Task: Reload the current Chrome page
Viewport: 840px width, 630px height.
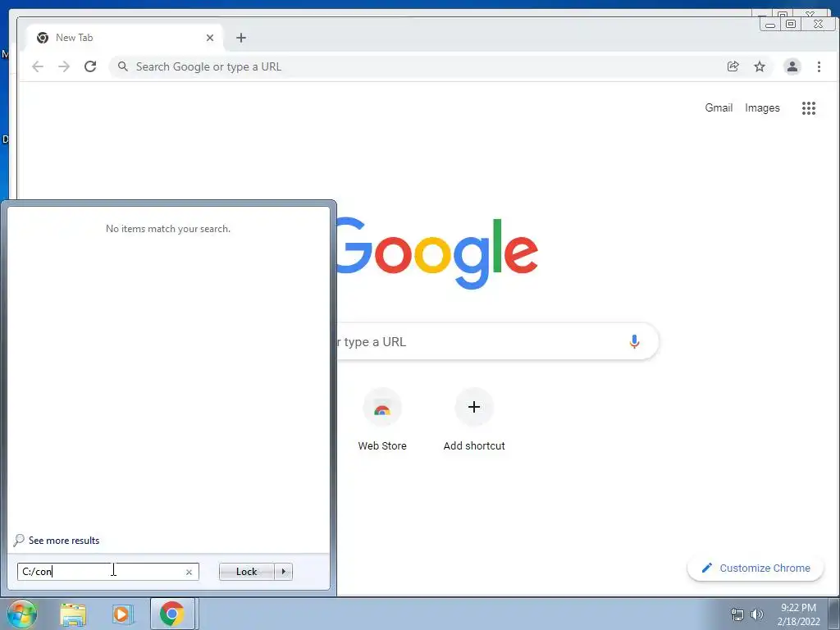Action: coord(90,66)
